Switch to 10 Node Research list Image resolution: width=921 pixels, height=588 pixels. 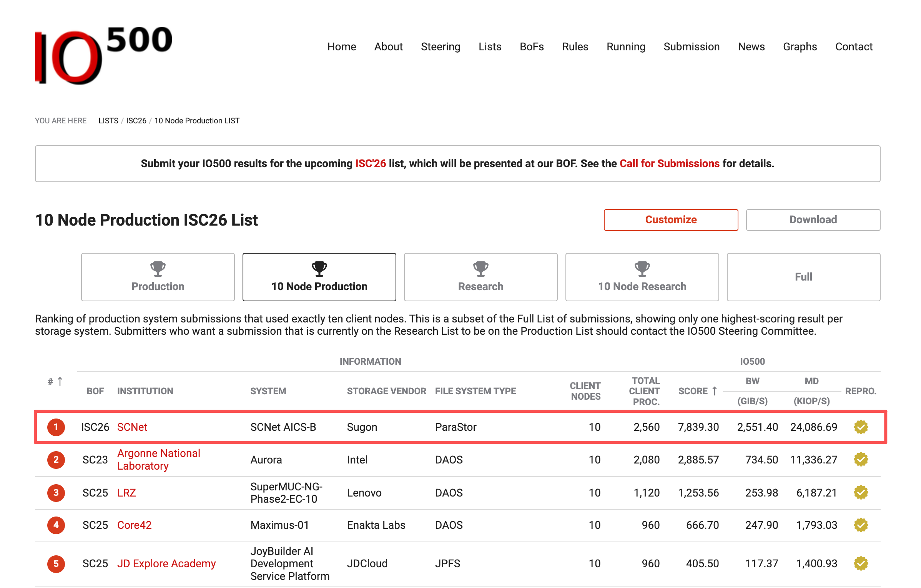(x=642, y=277)
